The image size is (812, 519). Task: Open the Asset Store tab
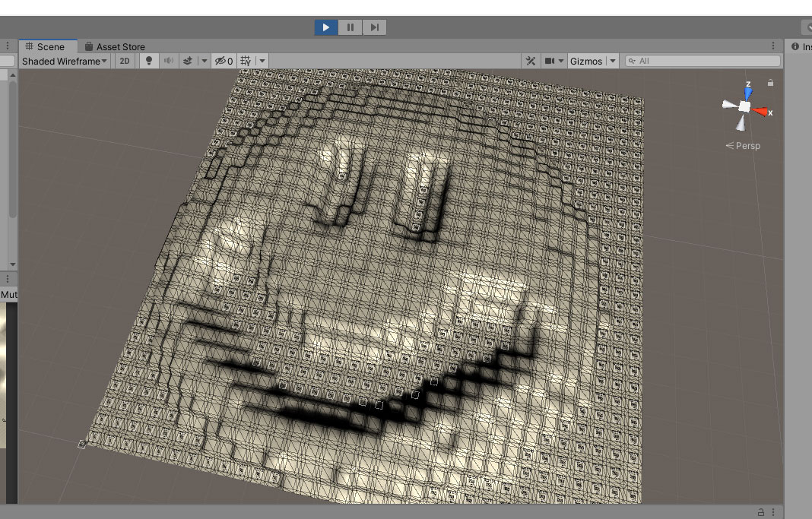point(115,46)
